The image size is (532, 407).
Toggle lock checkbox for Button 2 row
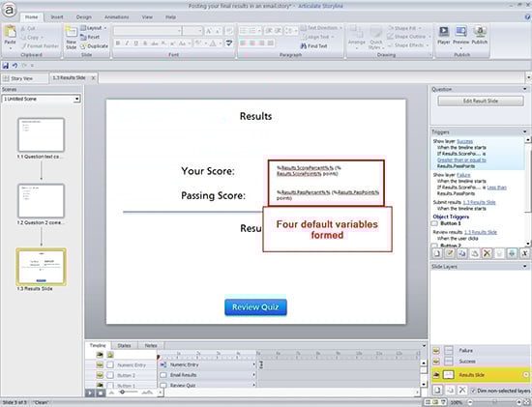pos(110,375)
